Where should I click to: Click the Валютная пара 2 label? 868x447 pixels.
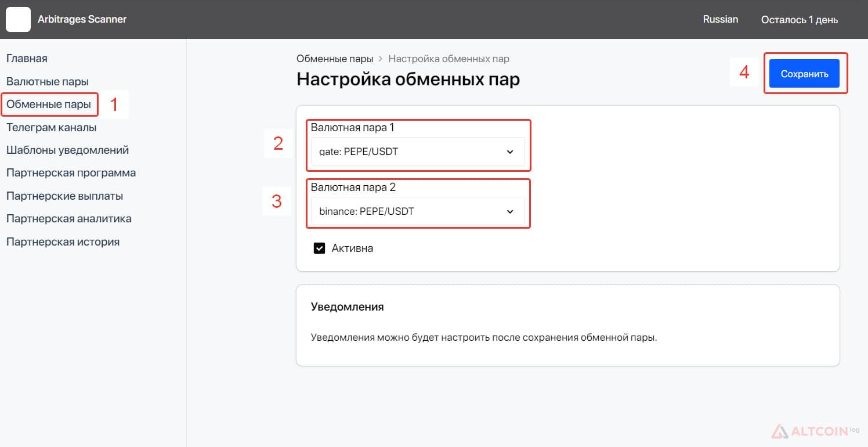353,188
